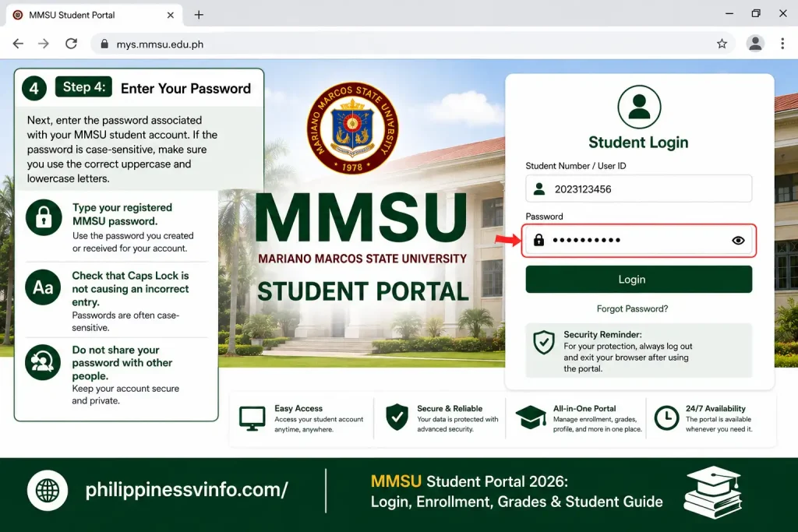Toggle password visibility eye icon

[x=738, y=240]
